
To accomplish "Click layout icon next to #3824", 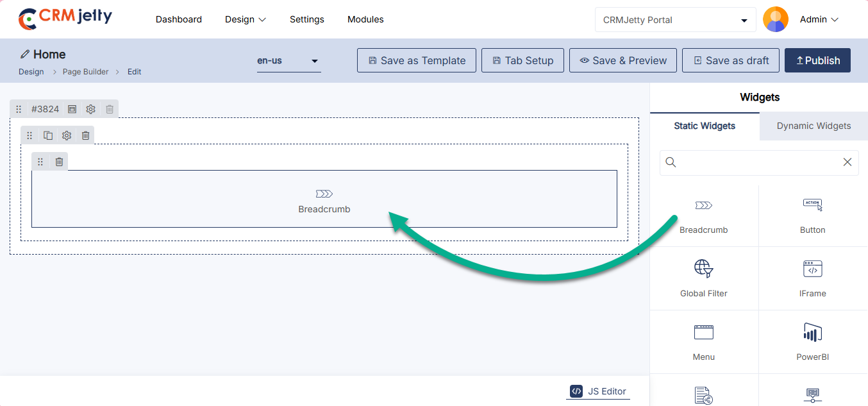I will 72,109.
